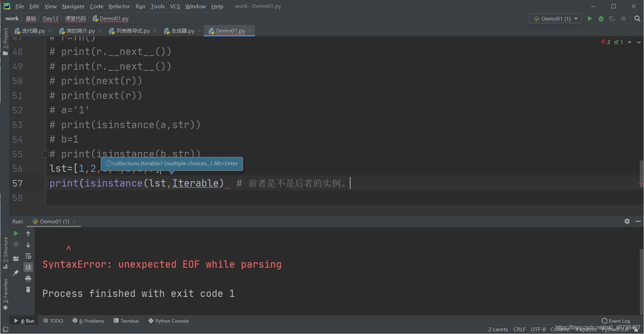644x334 pixels.
Task: Click the Day12 breadcrumb
Action: (51, 19)
